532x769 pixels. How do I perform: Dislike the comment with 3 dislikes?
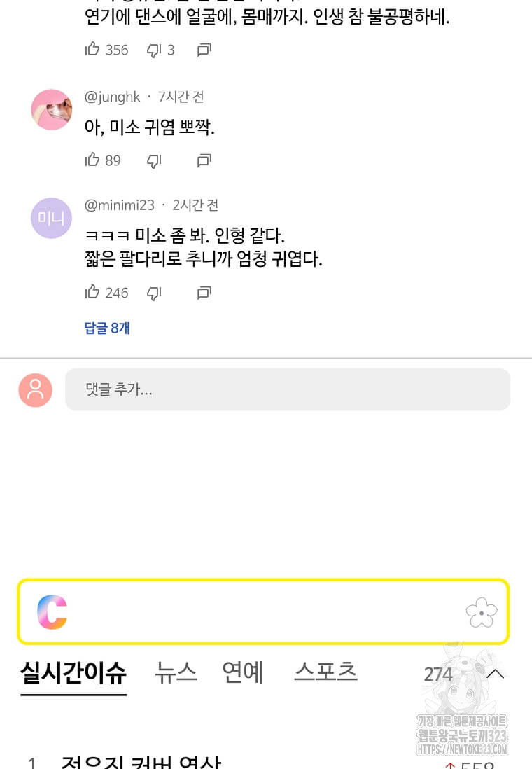(154, 50)
